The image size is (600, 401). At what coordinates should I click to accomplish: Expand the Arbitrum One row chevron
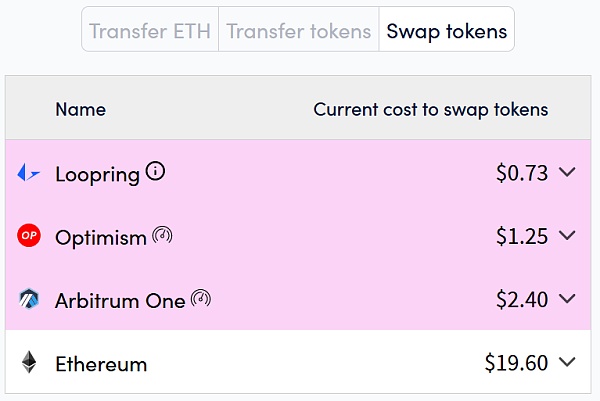[567, 299]
